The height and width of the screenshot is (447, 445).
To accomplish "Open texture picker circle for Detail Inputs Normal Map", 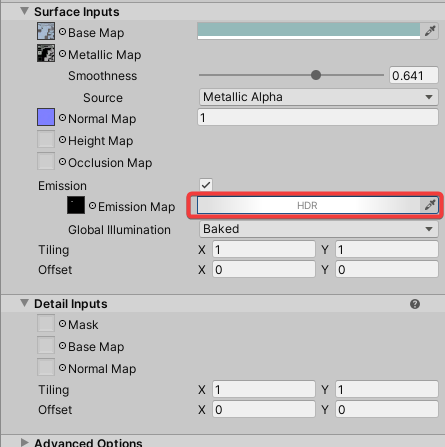I will pos(62,368).
